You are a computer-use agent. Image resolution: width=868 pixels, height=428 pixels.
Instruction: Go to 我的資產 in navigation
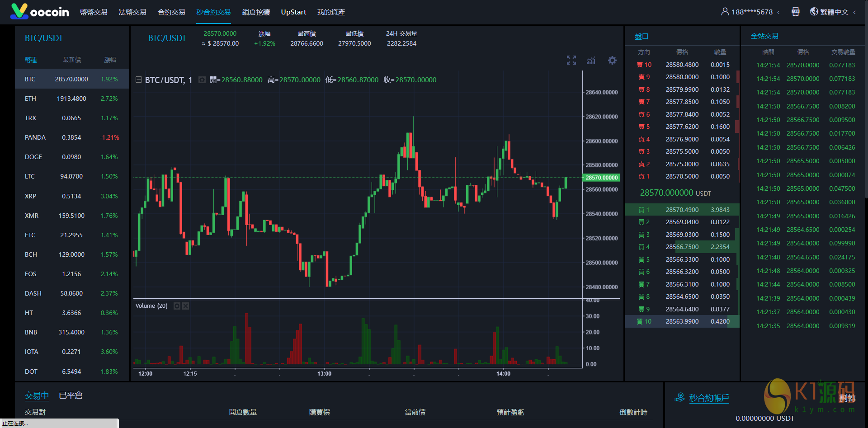[331, 12]
